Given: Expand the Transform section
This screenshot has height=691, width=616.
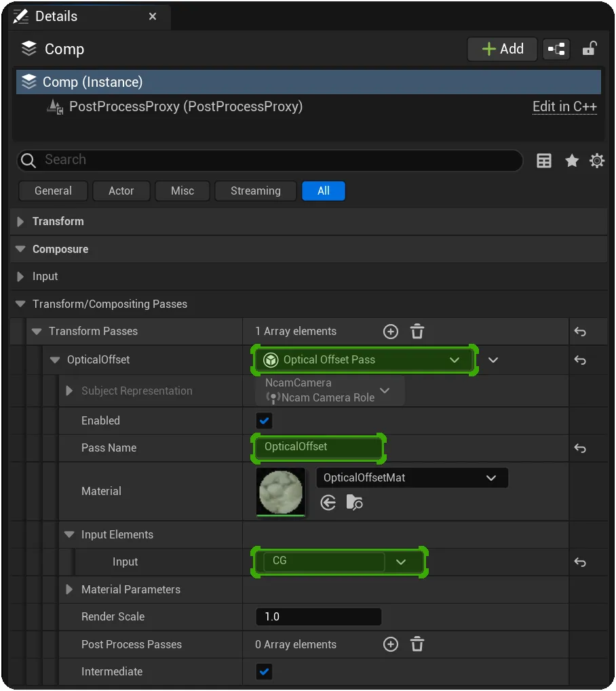Looking at the screenshot, I should click(x=20, y=222).
